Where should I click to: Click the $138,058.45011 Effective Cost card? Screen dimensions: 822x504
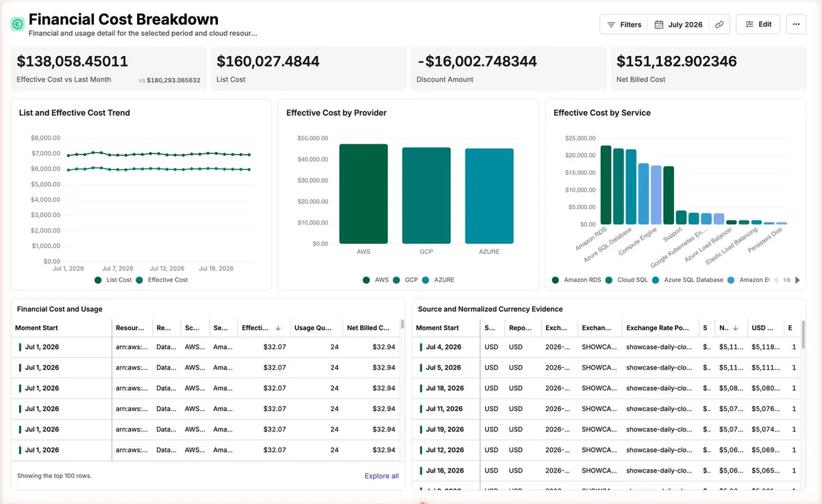pos(108,68)
